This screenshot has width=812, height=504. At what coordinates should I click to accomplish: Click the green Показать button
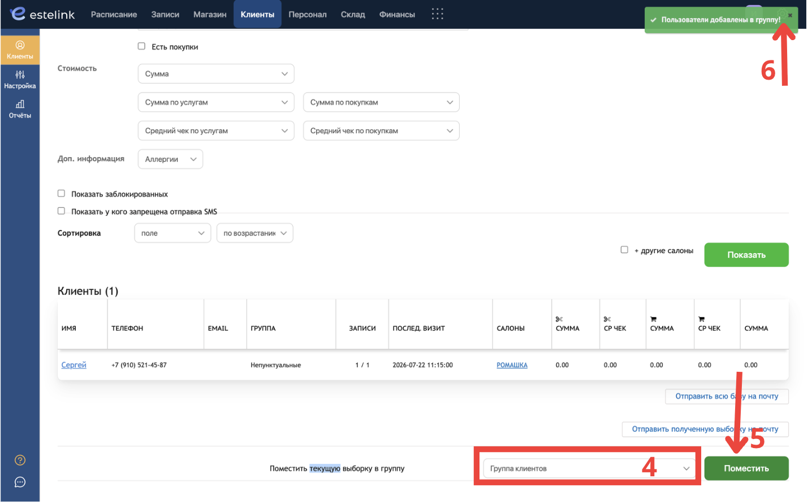(746, 255)
